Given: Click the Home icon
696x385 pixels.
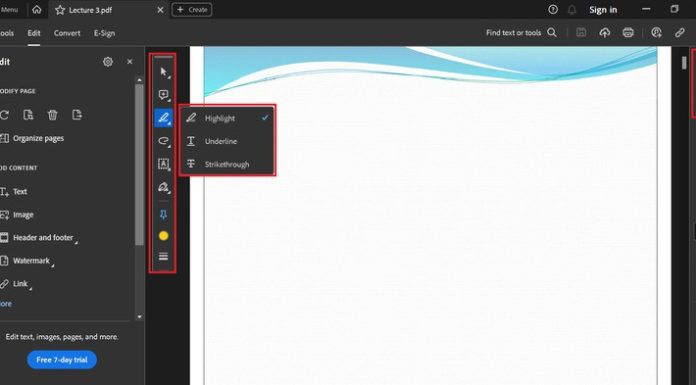Looking at the screenshot, I should [x=37, y=10].
